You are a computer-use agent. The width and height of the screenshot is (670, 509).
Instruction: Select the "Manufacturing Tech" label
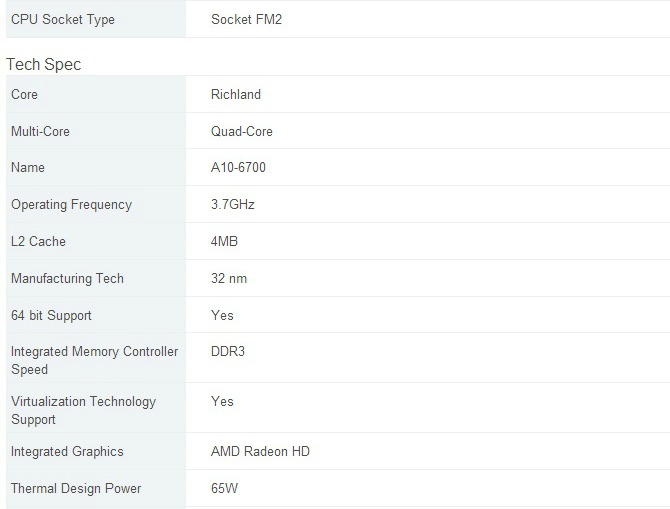coord(67,278)
